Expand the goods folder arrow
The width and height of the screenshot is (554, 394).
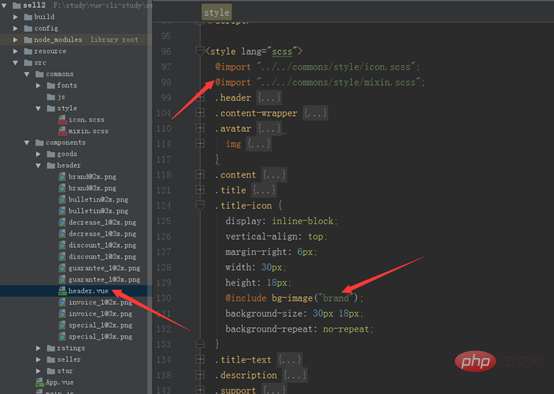(x=38, y=154)
